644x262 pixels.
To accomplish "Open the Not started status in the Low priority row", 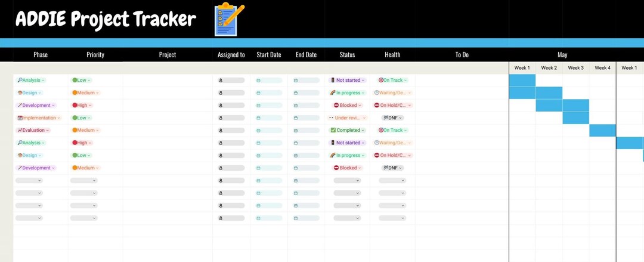I will pos(348,80).
